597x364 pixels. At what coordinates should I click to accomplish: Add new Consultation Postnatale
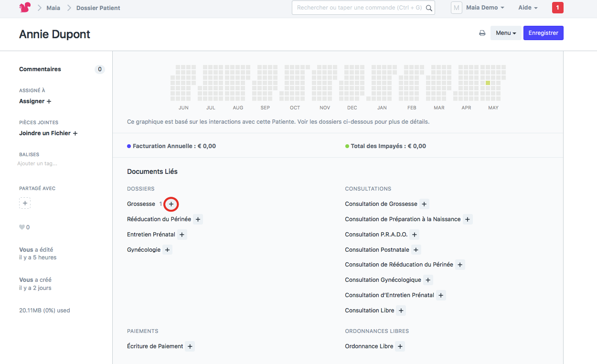[416, 250]
